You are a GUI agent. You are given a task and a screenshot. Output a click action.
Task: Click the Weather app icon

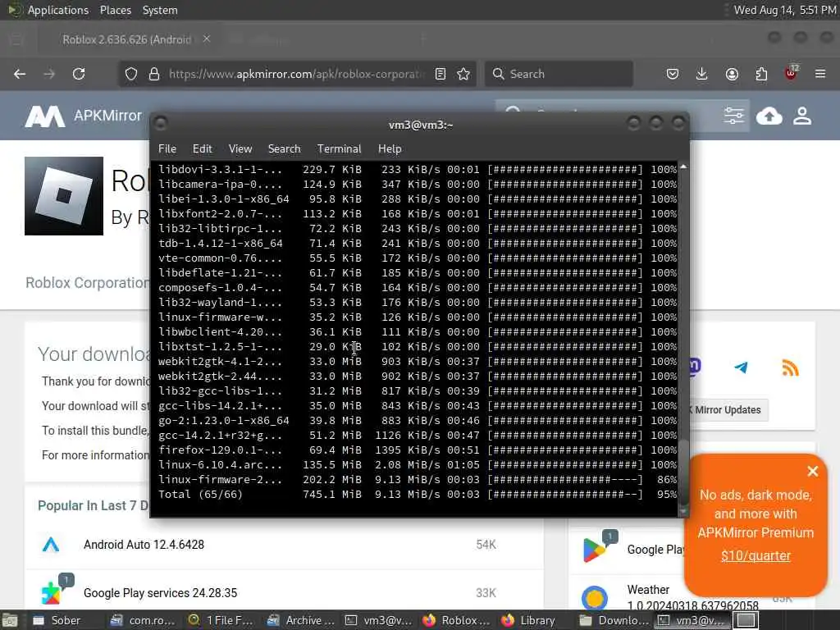point(595,597)
